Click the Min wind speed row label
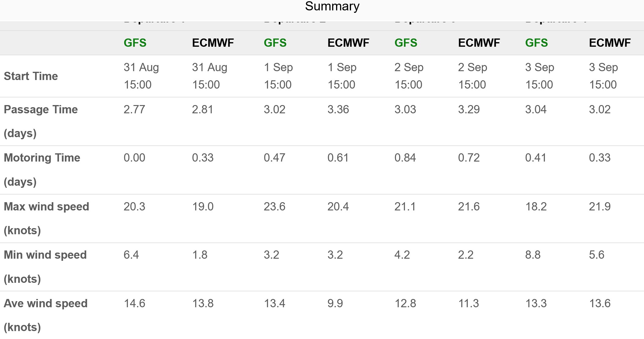This screenshot has width=644, height=339. pos(45,267)
